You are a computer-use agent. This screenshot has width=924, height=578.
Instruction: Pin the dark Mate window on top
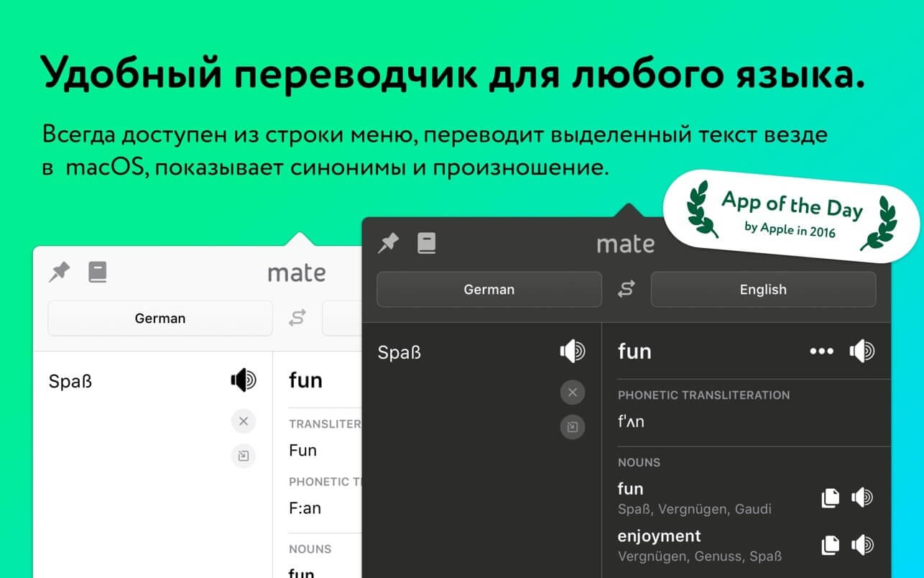click(388, 244)
